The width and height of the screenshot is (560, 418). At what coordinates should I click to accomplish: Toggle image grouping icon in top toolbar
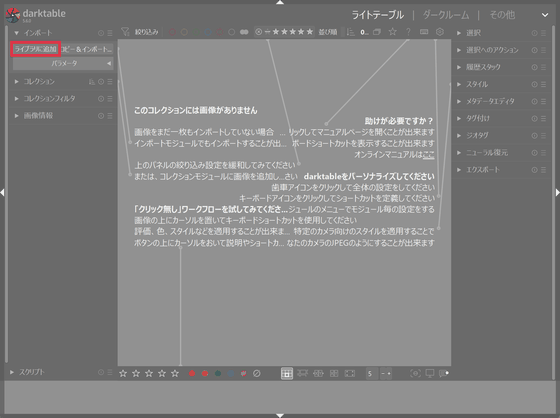[x=377, y=32]
